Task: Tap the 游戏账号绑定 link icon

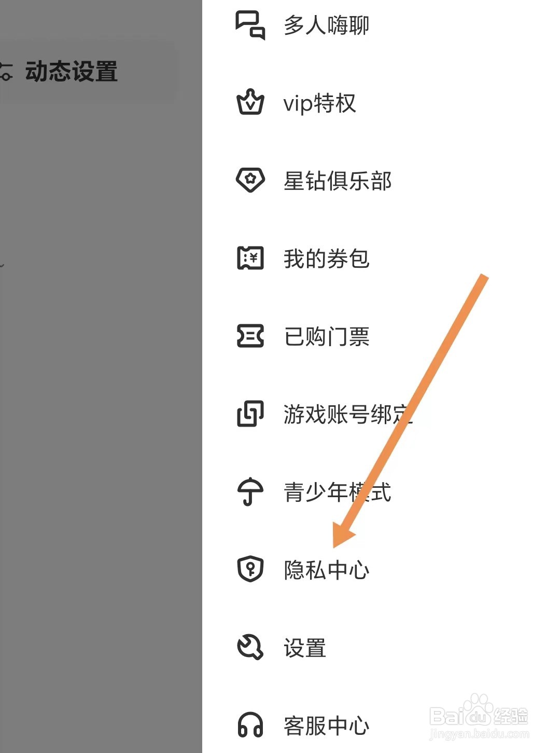Action: [250, 414]
